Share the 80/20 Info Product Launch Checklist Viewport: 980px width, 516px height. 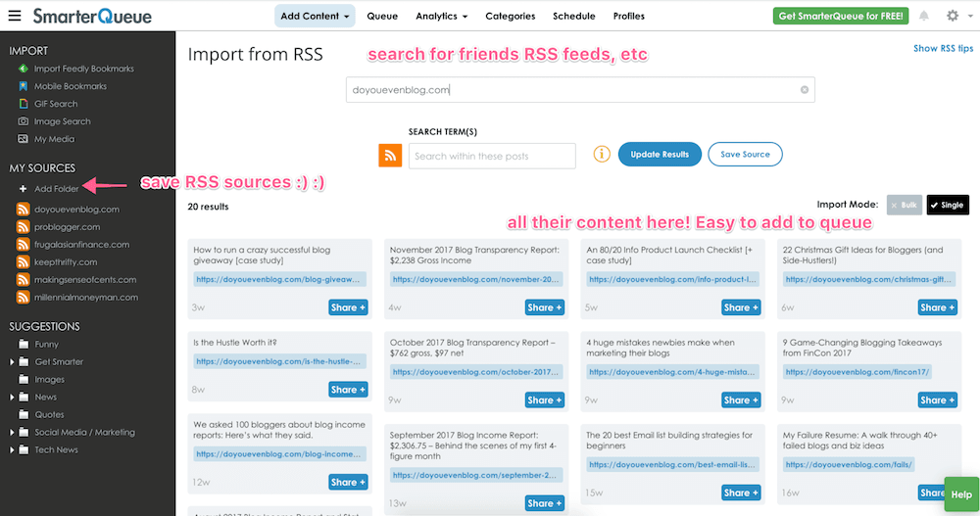pos(741,307)
